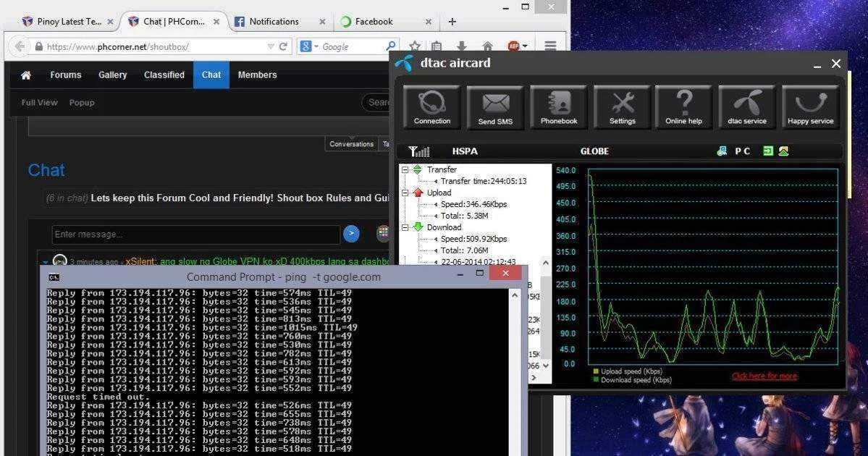Reload the phcorner page
This screenshot has width=868, height=456.
tap(283, 46)
